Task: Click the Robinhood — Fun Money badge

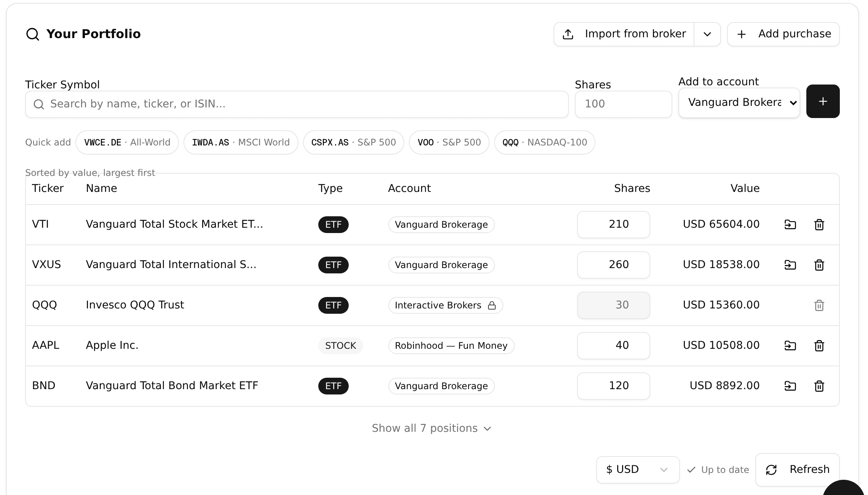Action: tap(451, 346)
